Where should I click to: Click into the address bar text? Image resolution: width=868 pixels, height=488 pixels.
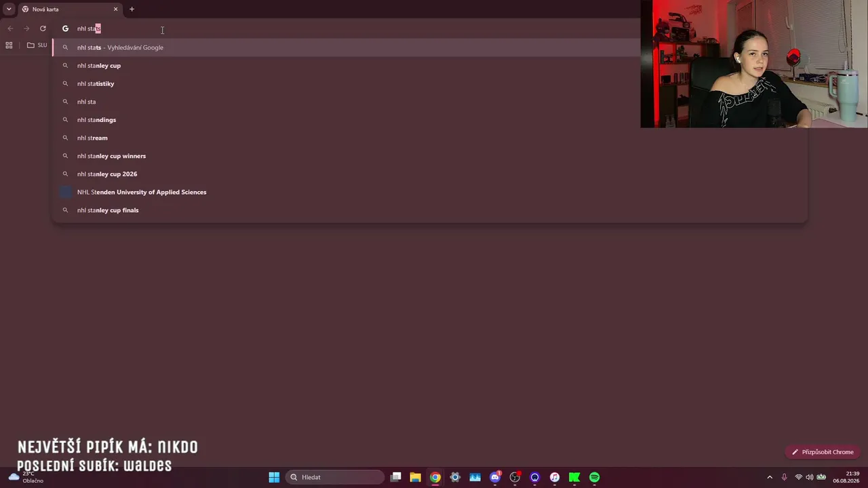click(x=89, y=28)
